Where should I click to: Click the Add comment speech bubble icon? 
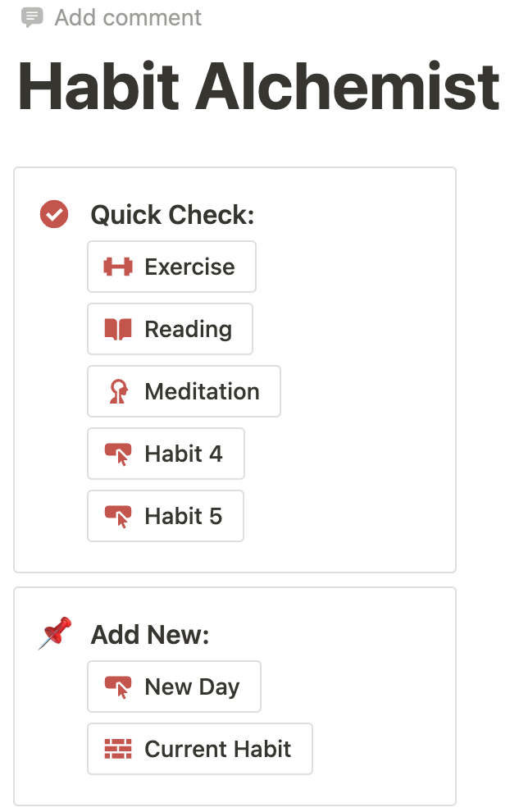(32, 17)
